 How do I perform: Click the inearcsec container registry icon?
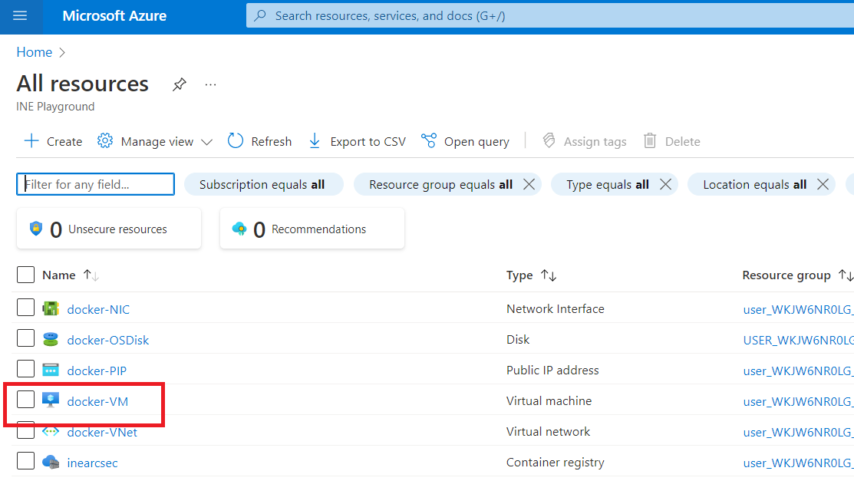pyautogui.click(x=51, y=462)
